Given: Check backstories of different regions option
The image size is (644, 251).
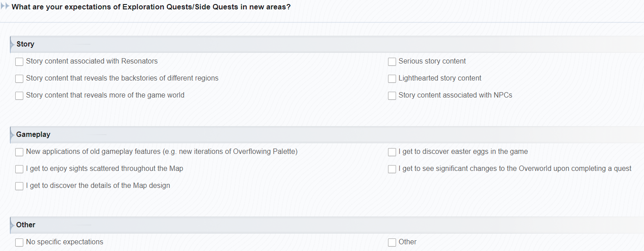Looking at the screenshot, I should point(19,79).
